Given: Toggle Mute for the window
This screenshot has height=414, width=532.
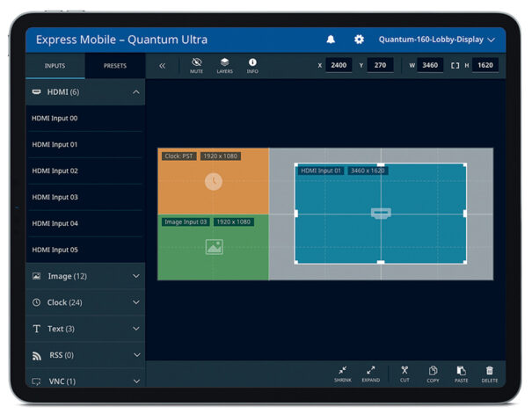Looking at the screenshot, I should click(196, 65).
